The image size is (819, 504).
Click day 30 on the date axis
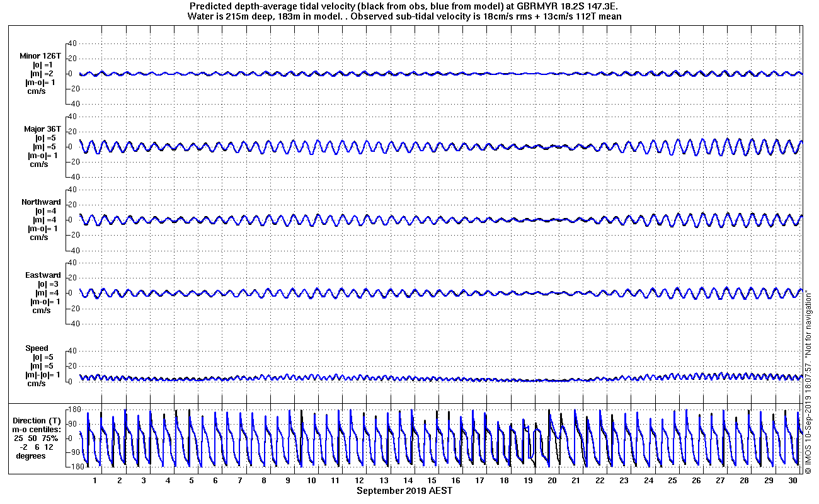[792, 480]
